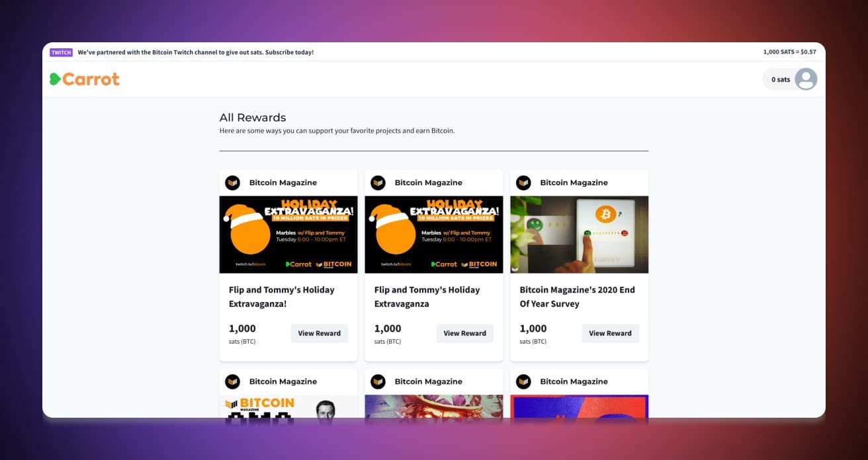Open Flip and Tommy's Holiday Extravaganza! title
Image resolution: width=868 pixels, height=460 pixels.
point(282,297)
